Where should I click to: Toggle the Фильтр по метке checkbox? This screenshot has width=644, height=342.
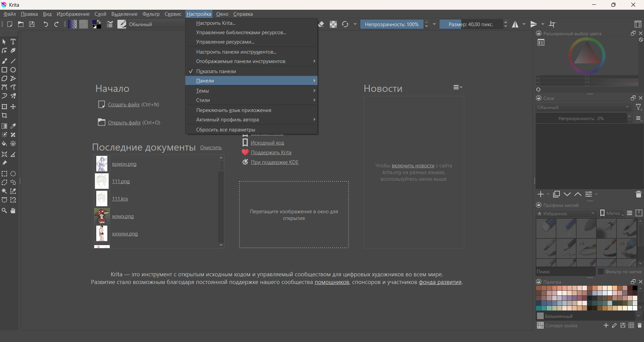(601, 272)
